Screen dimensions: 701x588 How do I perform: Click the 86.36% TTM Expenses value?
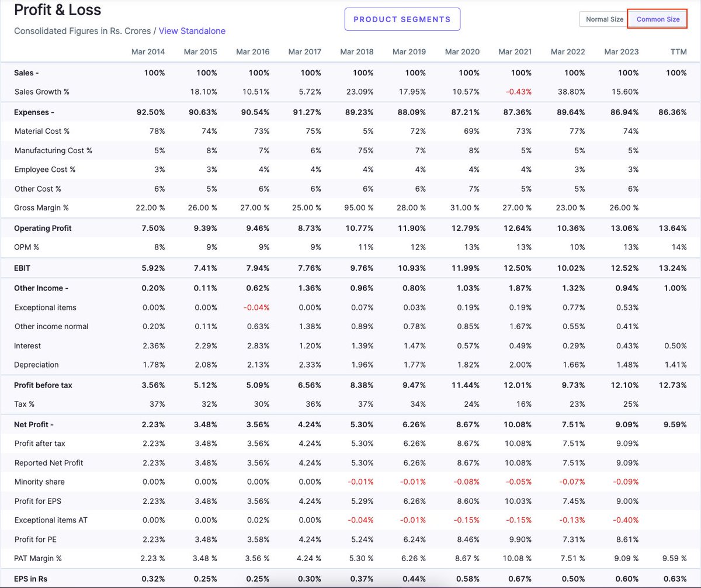(674, 112)
